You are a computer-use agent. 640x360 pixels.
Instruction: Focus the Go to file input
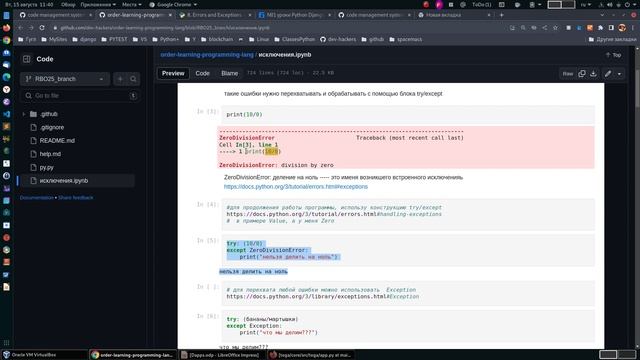pyautogui.click(x=80, y=96)
